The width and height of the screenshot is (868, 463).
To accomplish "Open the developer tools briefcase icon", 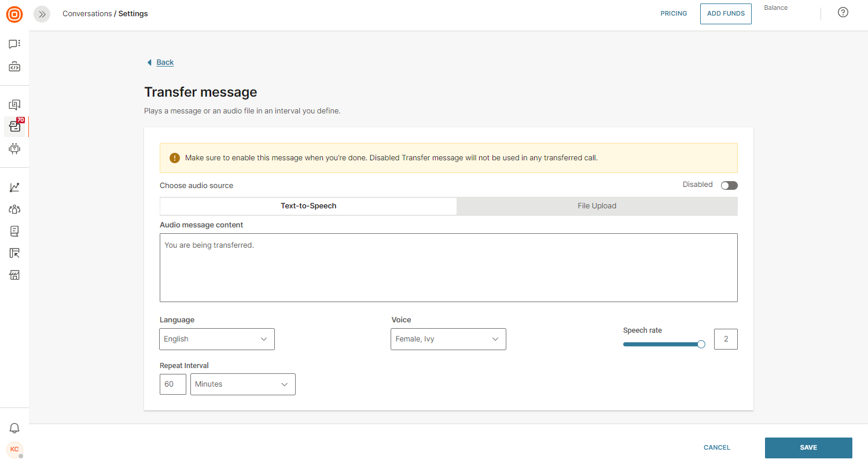I will (14, 67).
